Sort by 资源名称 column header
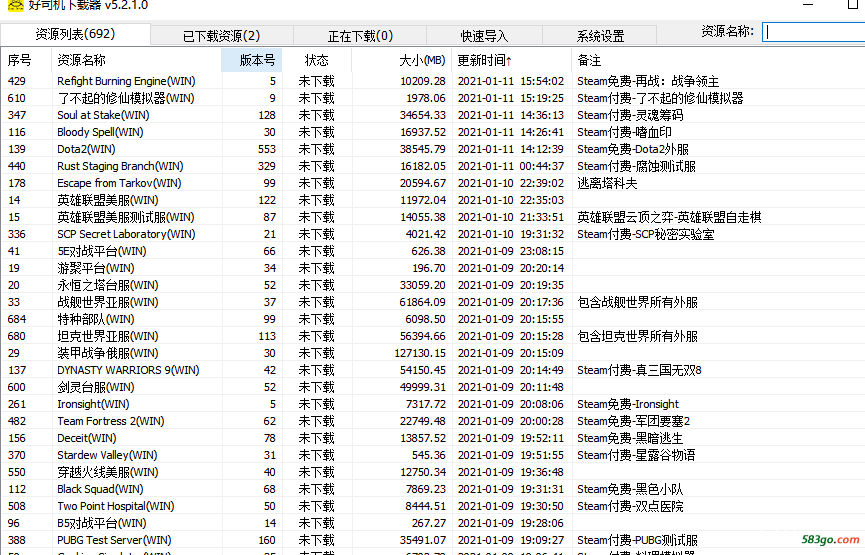Image resolution: width=865 pixels, height=555 pixels. [137, 60]
